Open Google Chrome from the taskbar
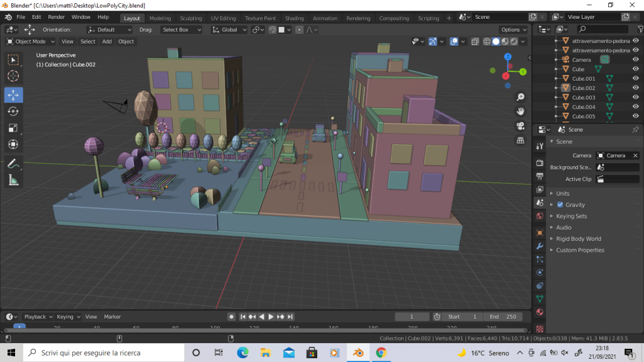 [381, 353]
